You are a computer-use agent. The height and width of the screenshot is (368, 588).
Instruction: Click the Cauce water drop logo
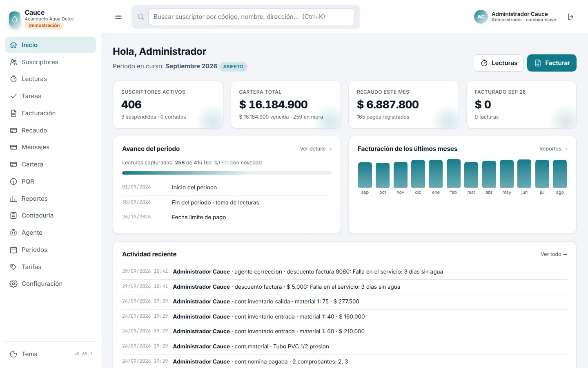pyautogui.click(x=15, y=19)
